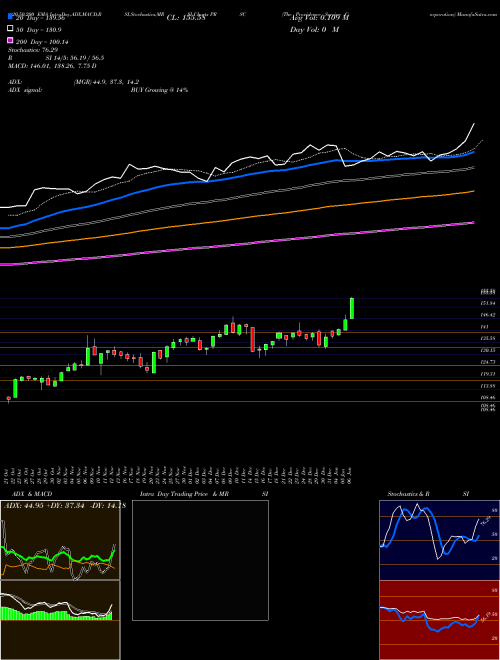Click the ADX 44.95 +DY -DY header
The image size is (500, 660).
pyautogui.click(x=64, y=506)
